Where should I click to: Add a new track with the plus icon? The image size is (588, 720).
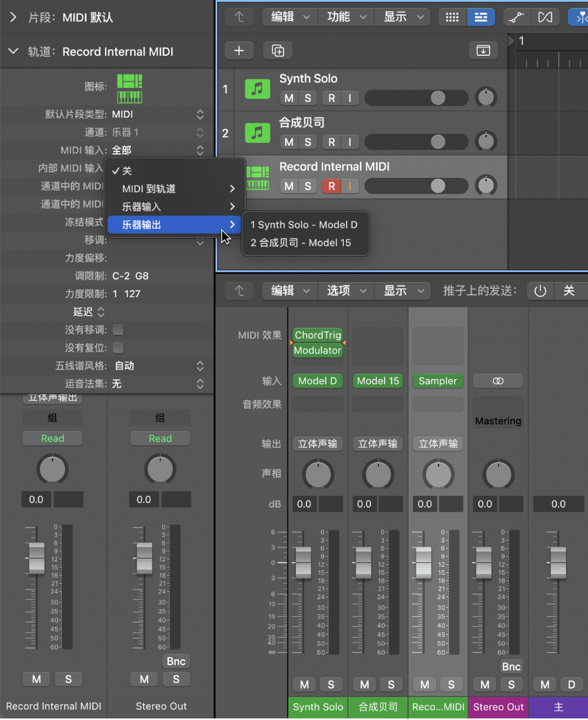239,50
